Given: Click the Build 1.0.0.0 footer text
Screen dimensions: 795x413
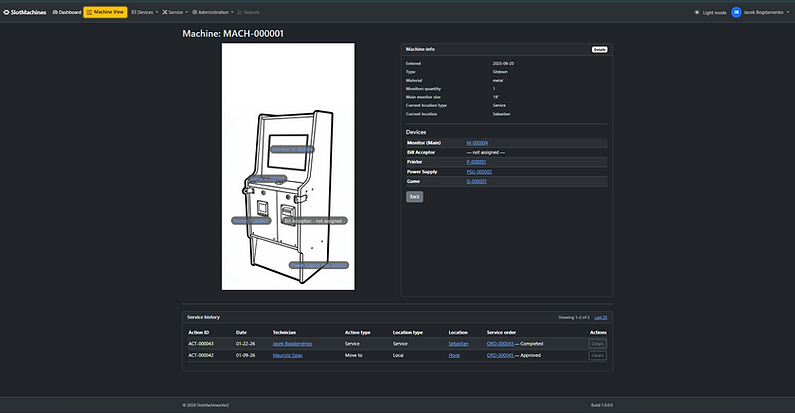Looking at the screenshot, I should click(602, 405).
